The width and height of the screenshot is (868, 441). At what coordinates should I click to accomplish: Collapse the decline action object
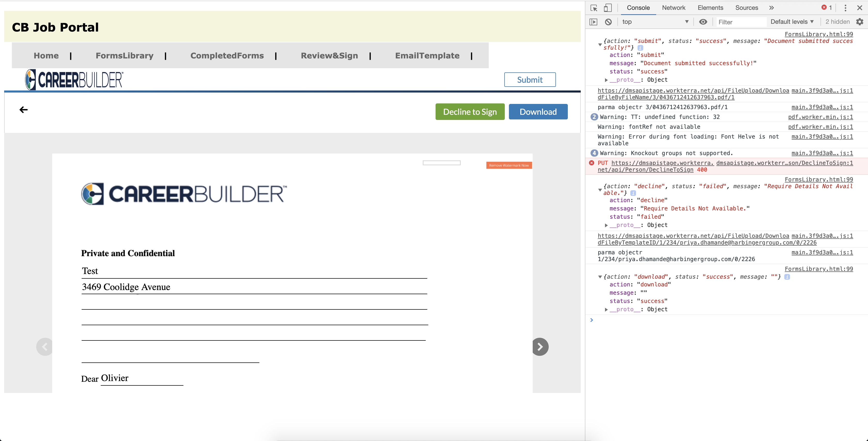pos(600,190)
